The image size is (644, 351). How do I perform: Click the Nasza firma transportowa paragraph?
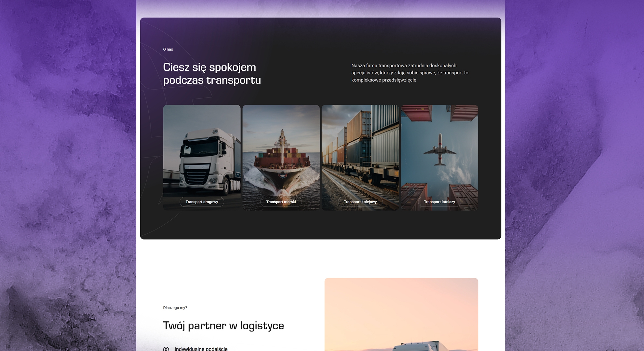pos(409,73)
